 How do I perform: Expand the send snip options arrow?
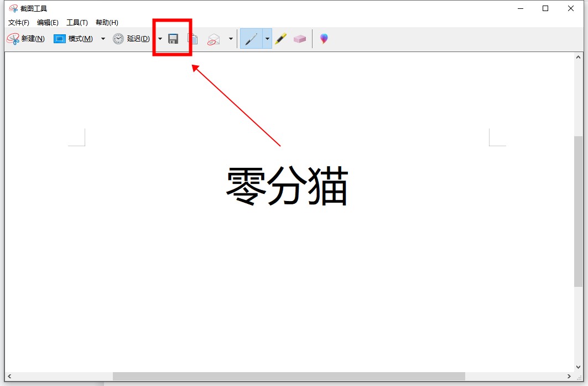point(231,39)
